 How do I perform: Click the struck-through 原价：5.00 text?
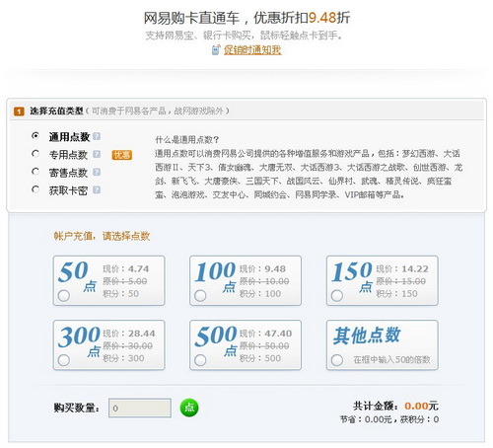(125, 281)
